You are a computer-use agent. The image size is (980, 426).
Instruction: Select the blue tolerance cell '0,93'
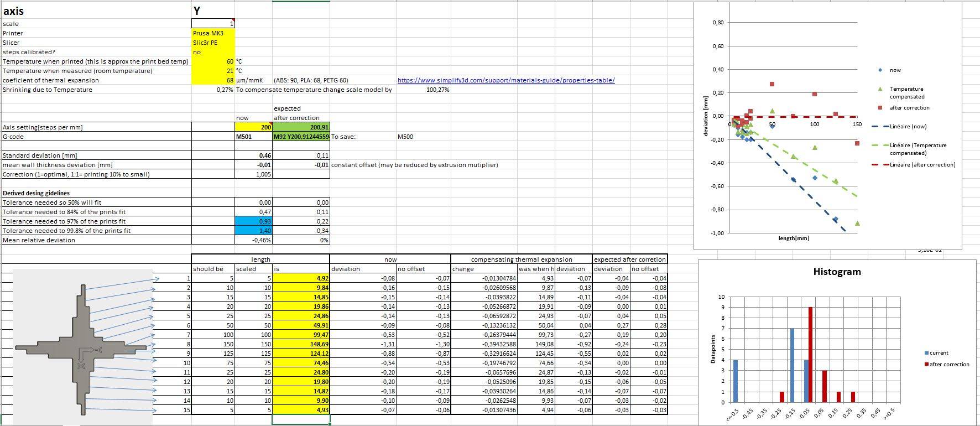click(254, 221)
